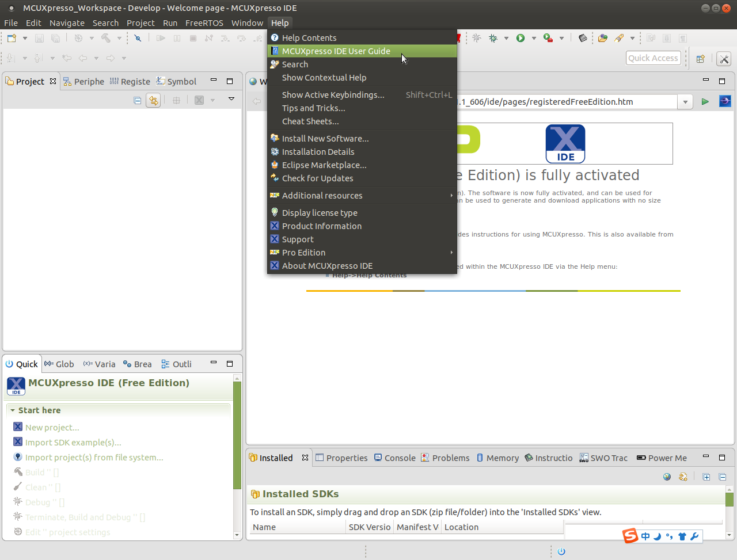The image size is (737, 560).
Task: Toggle Link with Editor in Project view
Action: point(153,100)
